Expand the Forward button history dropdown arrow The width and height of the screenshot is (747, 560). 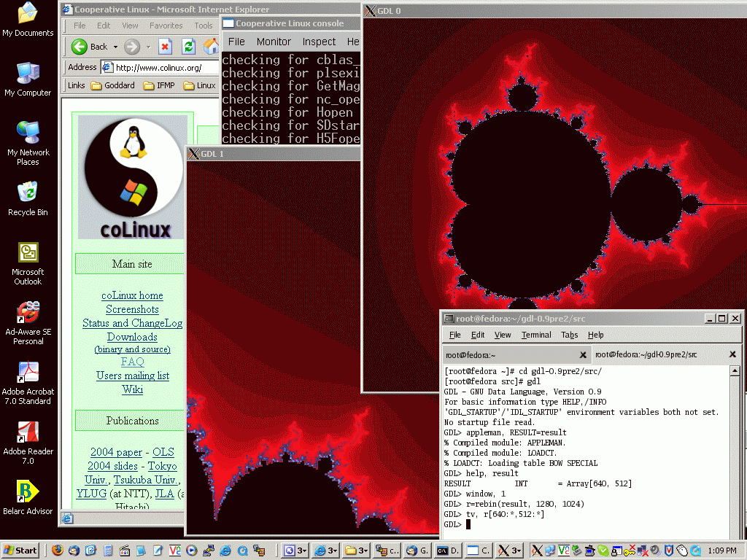148,47
